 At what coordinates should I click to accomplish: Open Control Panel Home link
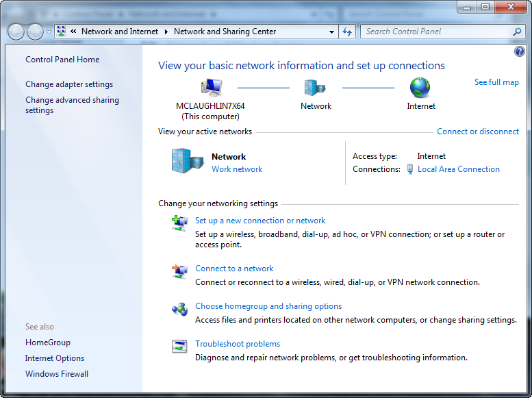(62, 60)
